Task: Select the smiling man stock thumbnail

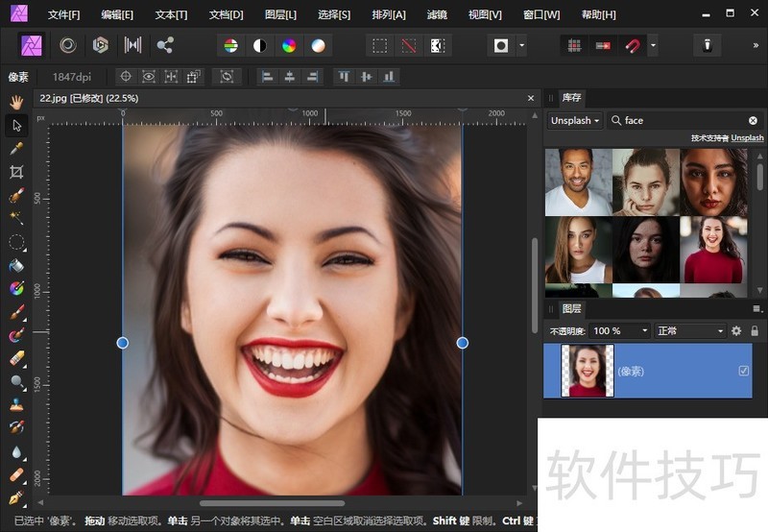Action: [579, 182]
